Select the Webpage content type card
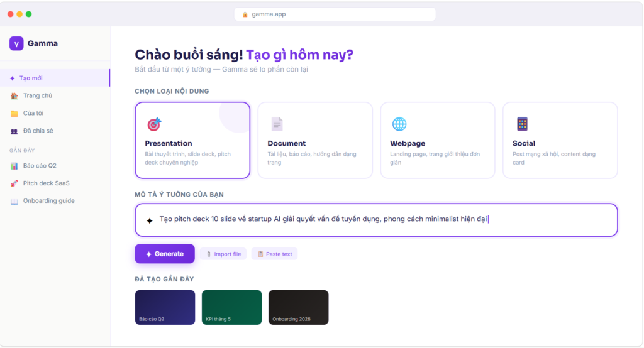 pos(438,140)
